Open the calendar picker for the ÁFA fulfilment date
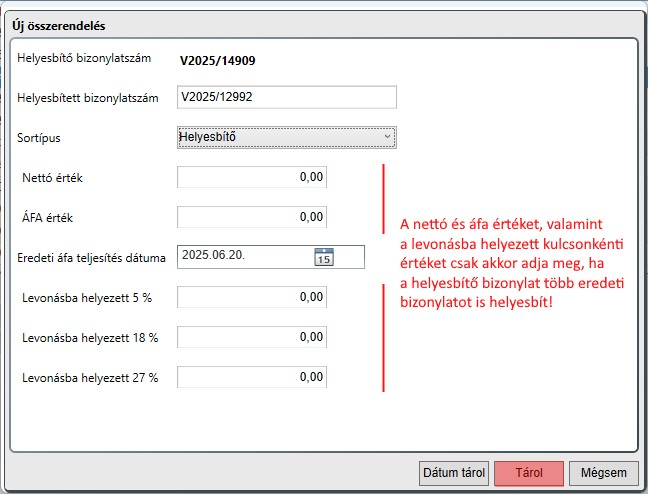The width and height of the screenshot is (648, 494). point(324,257)
